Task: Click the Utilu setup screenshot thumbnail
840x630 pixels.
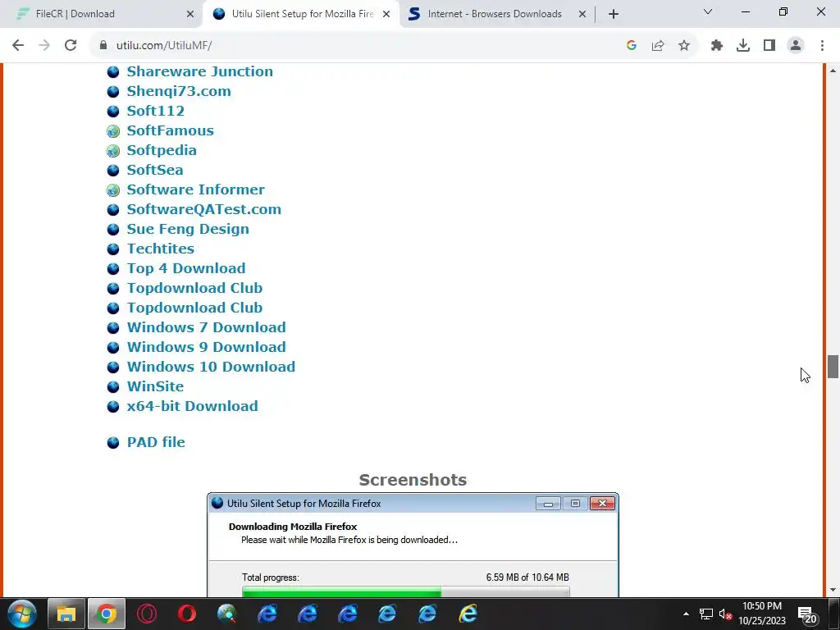Action: pyautogui.click(x=413, y=545)
